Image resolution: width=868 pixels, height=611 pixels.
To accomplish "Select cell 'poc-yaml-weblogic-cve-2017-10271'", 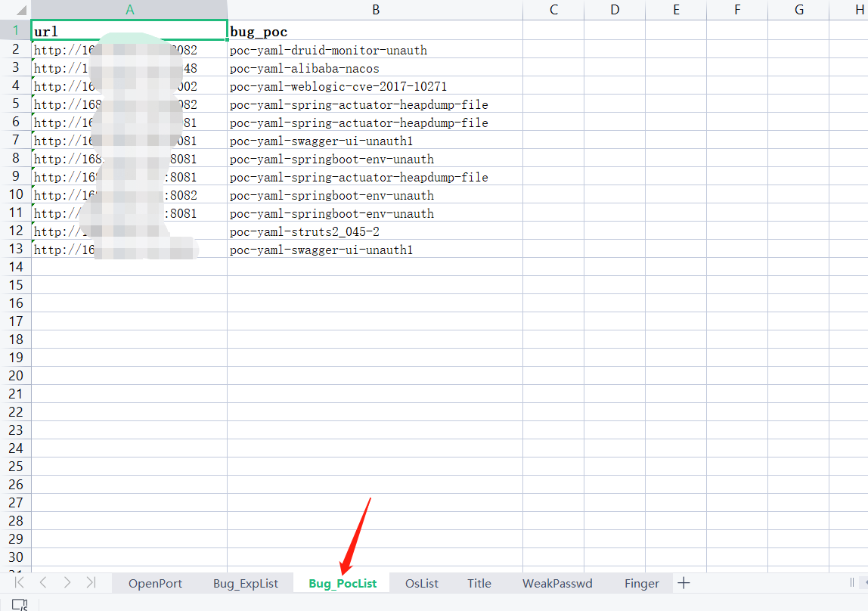I will (375, 86).
